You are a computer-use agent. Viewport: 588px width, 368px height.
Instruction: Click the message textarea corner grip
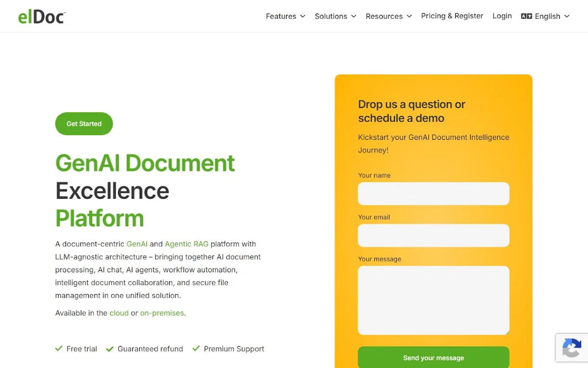point(507,332)
